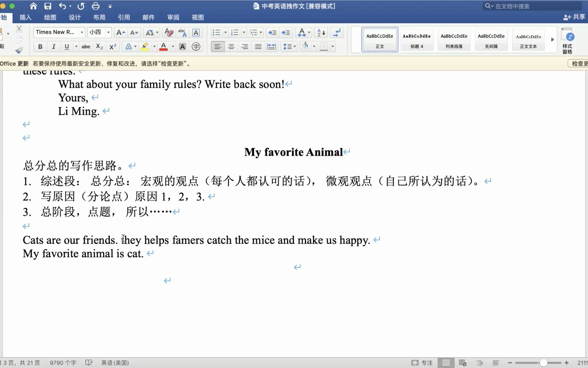Click the zoom slider handle
Screen dimensions: 588x368
tap(543, 363)
